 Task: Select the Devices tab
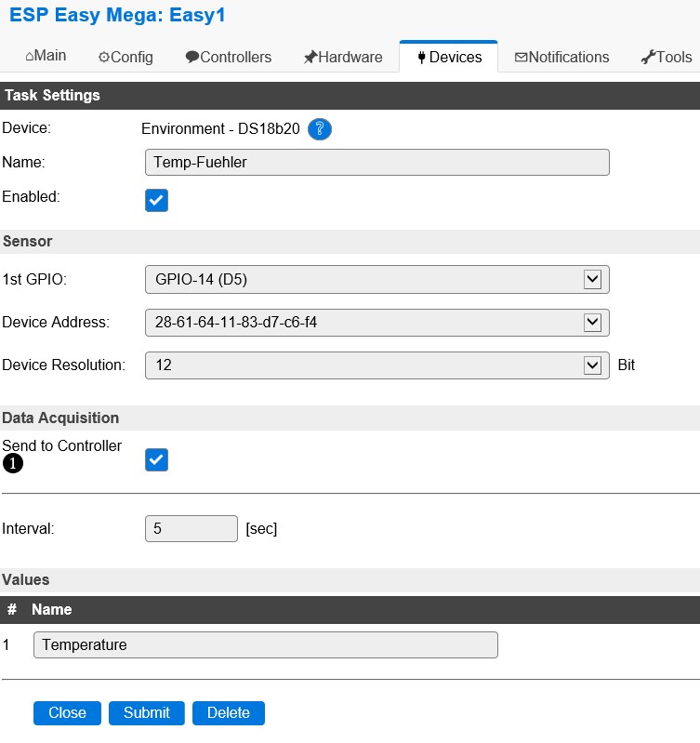pyautogui.click(x=449, y=57)
